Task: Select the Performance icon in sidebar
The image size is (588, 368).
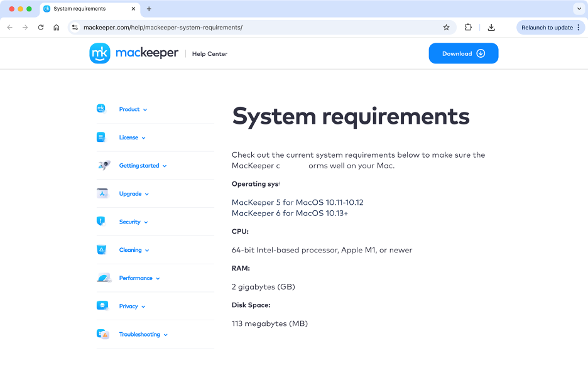Action: [x=102, y=278]
